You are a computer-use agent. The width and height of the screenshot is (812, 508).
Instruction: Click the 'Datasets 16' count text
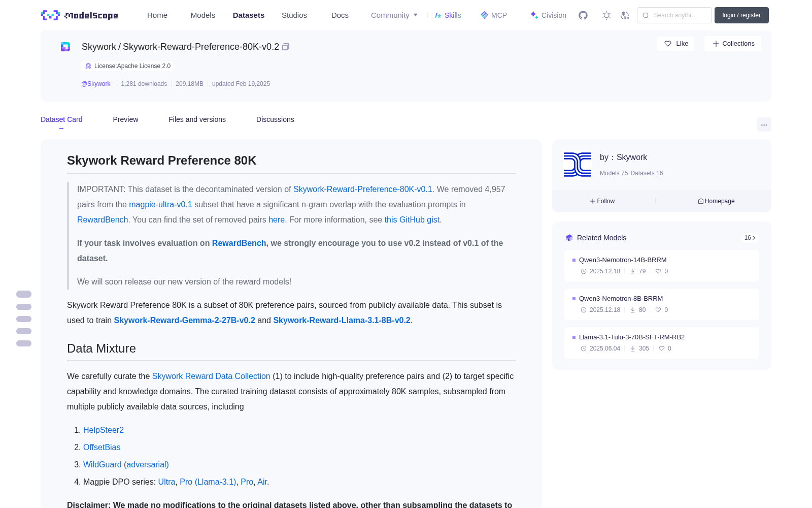coord(647,173)
